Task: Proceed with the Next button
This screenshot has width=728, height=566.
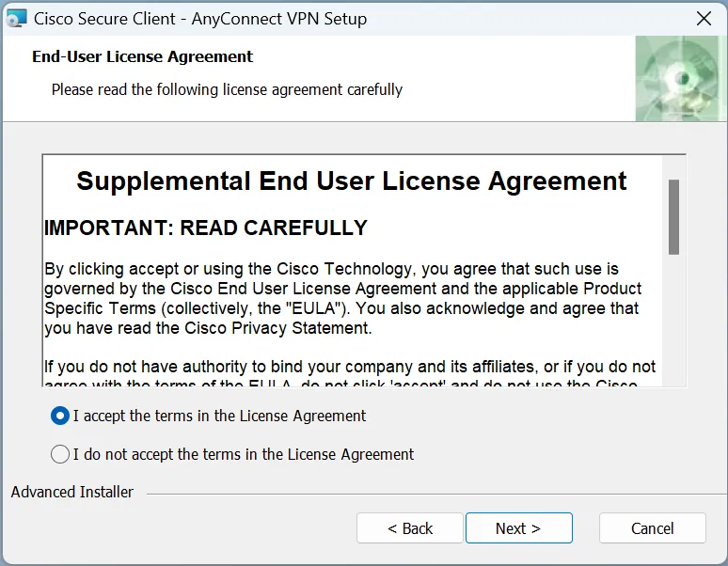Action: pyautogui.click(x=518, y=528)
